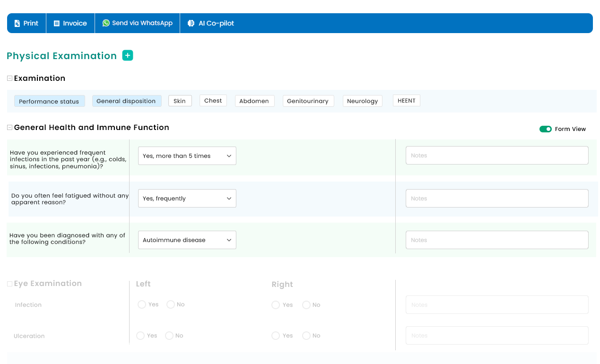This screenshot has width=600, height=364.
Task: Open the fatigue frequency dropdown
Action: pos(187,199)
